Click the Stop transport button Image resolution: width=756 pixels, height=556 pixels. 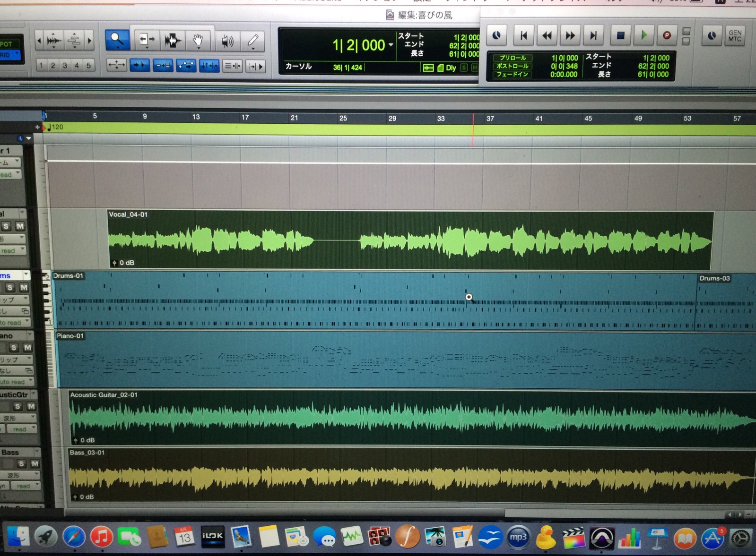pyautogui.click(x=620, y=35)
